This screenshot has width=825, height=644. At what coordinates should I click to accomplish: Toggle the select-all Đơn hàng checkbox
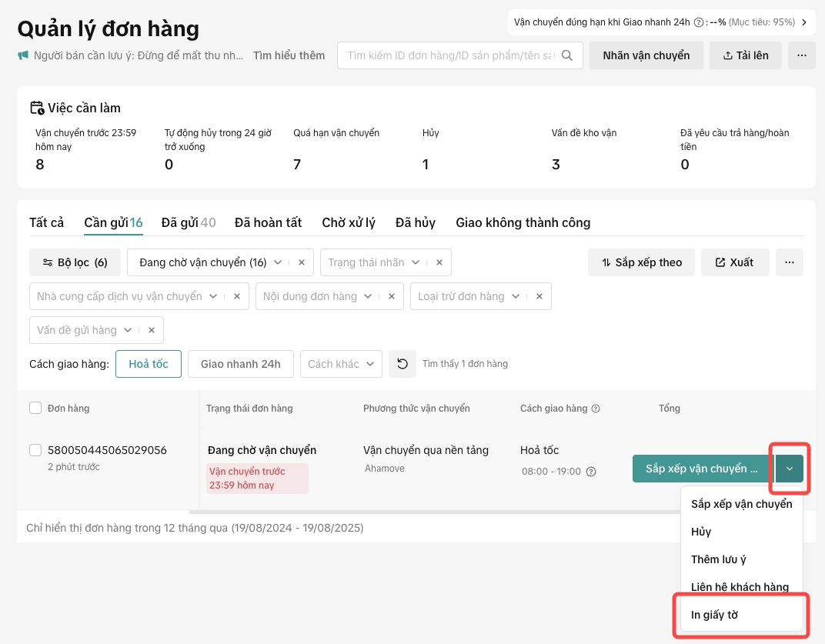coord(35,409)
